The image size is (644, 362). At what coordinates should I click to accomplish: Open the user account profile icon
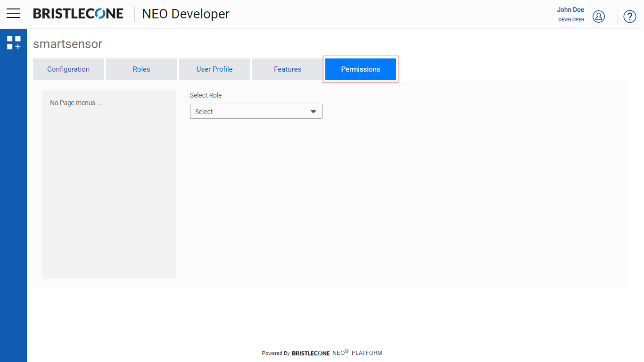(x=599, y=16)
